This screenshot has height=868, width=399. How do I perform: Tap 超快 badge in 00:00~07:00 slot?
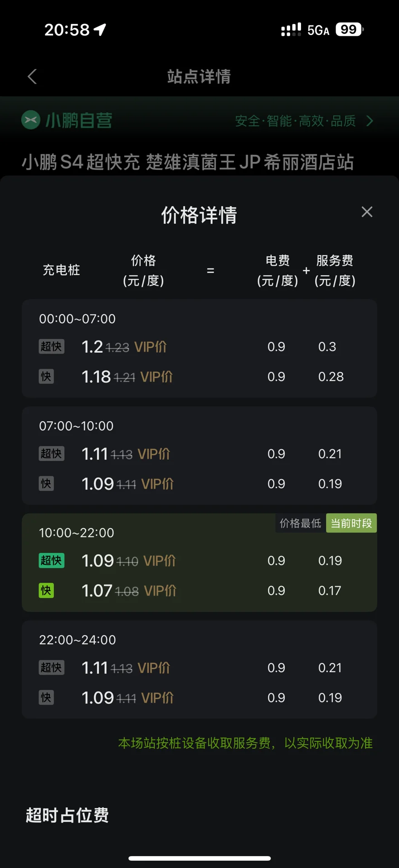(51, 346)
